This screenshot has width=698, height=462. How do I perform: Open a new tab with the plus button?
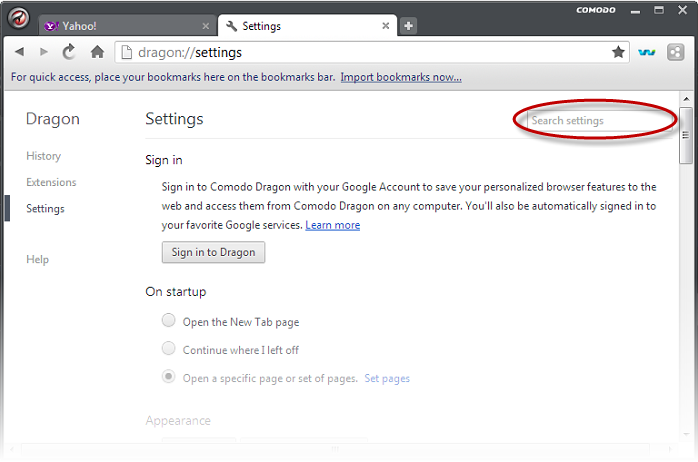coord(408,26)
